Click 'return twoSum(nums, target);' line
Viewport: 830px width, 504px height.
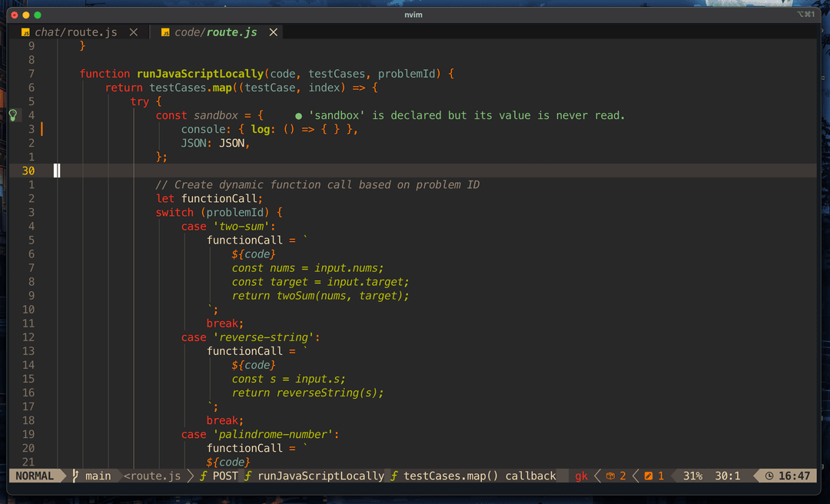[x=320, y=296]
